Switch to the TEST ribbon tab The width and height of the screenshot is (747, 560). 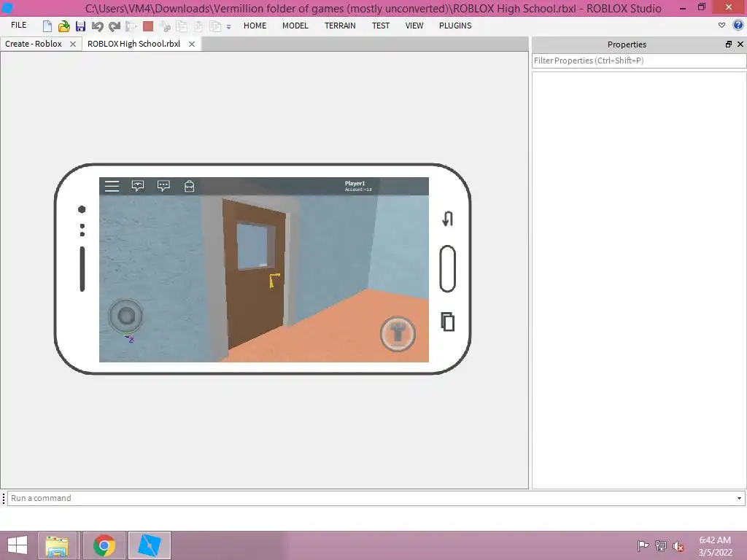click(x=381, y=26)
